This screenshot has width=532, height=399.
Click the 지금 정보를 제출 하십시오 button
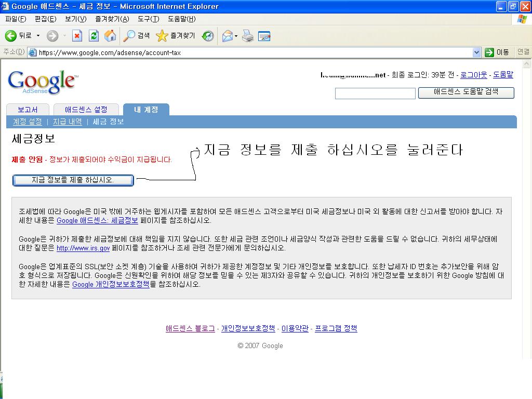tap(73, 180)
